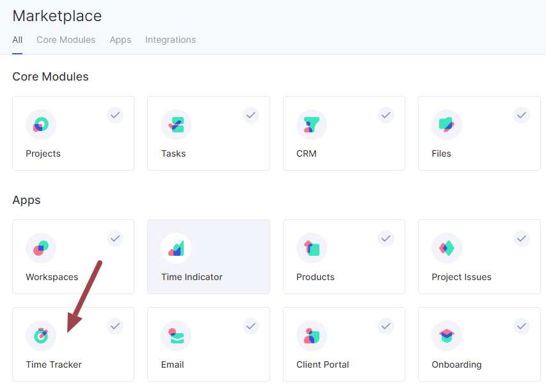This screenshot has width=546, height=392.
Task: Switch to the Core Modules tab
Action: (x=66, y=40)
